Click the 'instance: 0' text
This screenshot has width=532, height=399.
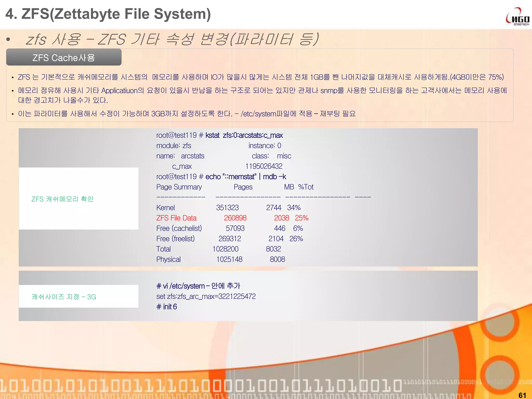[265, 146]
